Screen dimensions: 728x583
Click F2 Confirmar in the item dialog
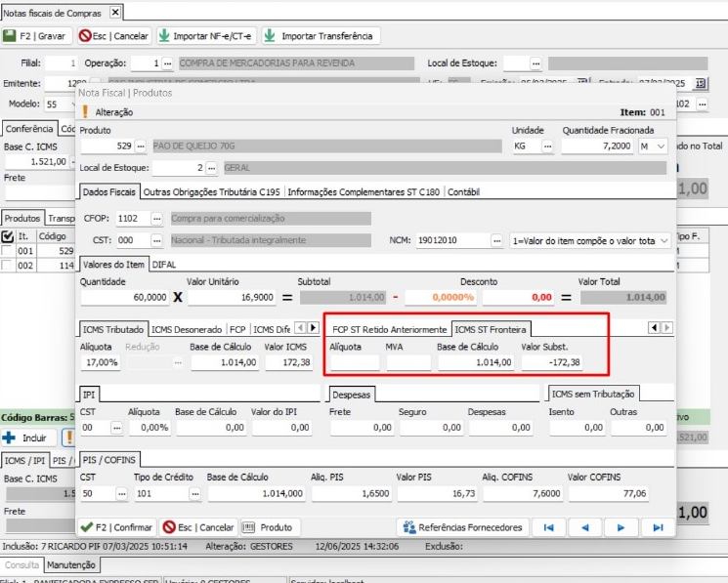tap(117, 527)
